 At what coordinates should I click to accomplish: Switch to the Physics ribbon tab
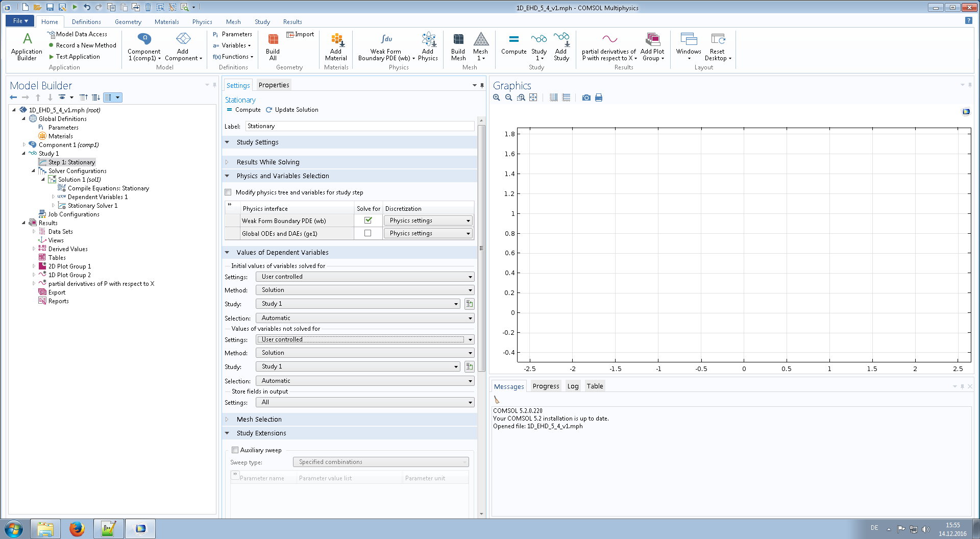point(202,22)
